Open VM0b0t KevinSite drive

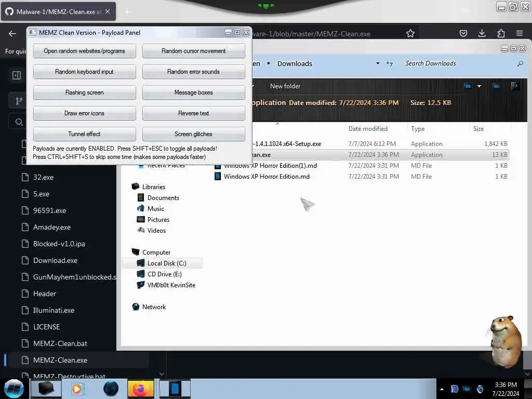tap(171, 285)
